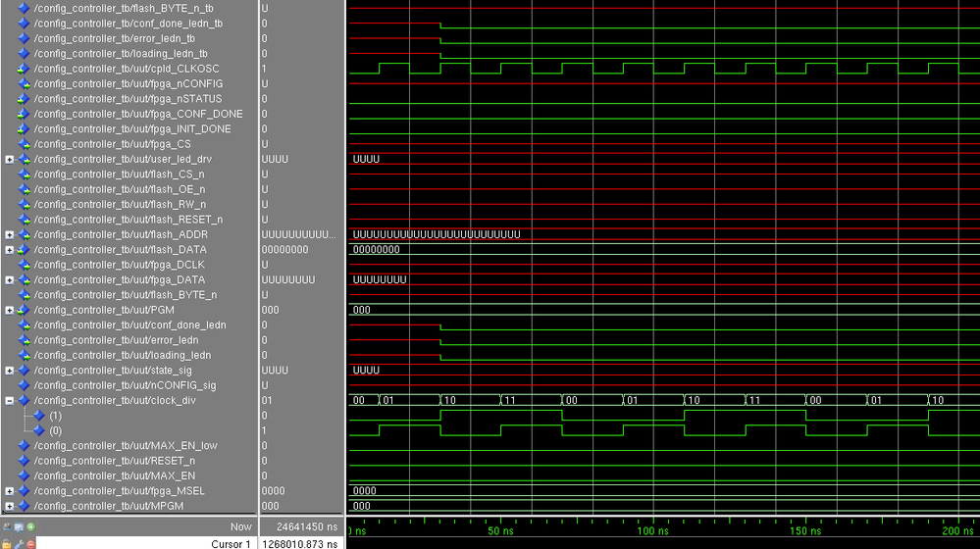Expand the user_led_drv bus
This screenshot has width=980, height=549.
click(x=10, y=159)
